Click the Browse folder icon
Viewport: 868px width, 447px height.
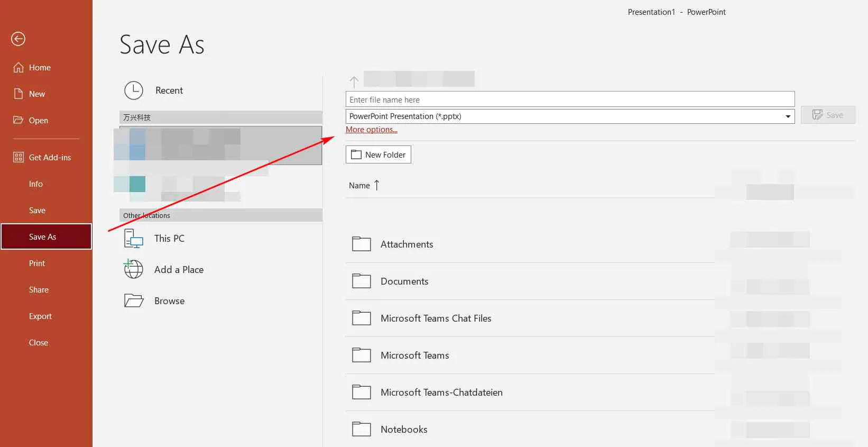pos(133,300)
